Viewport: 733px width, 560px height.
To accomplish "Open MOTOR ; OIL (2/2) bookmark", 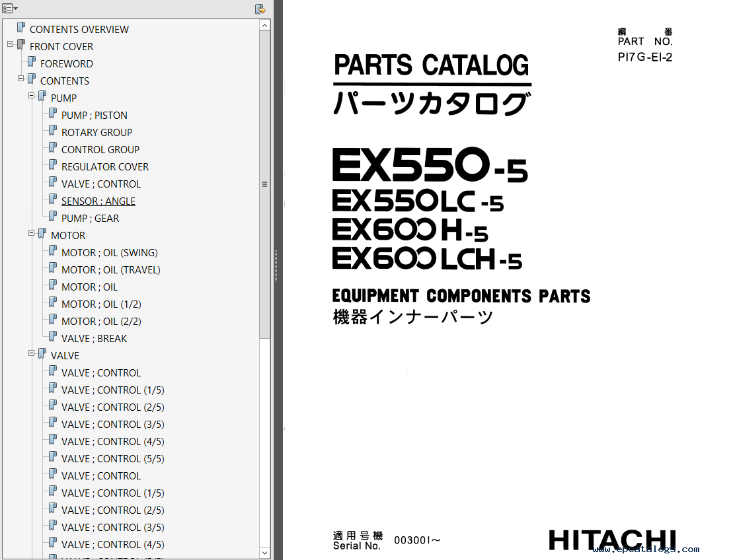I will pos(101,322).
